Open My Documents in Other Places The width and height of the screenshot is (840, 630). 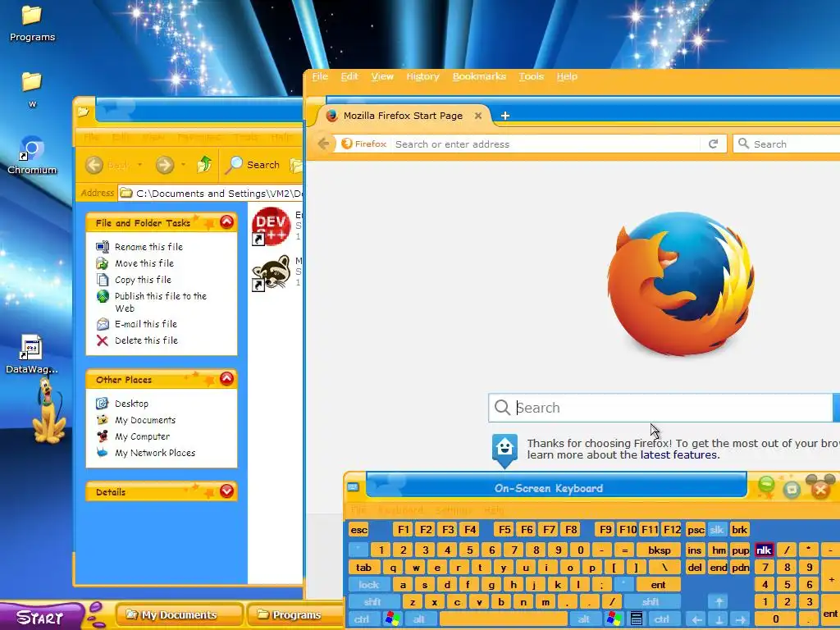(x=144, y=421)
